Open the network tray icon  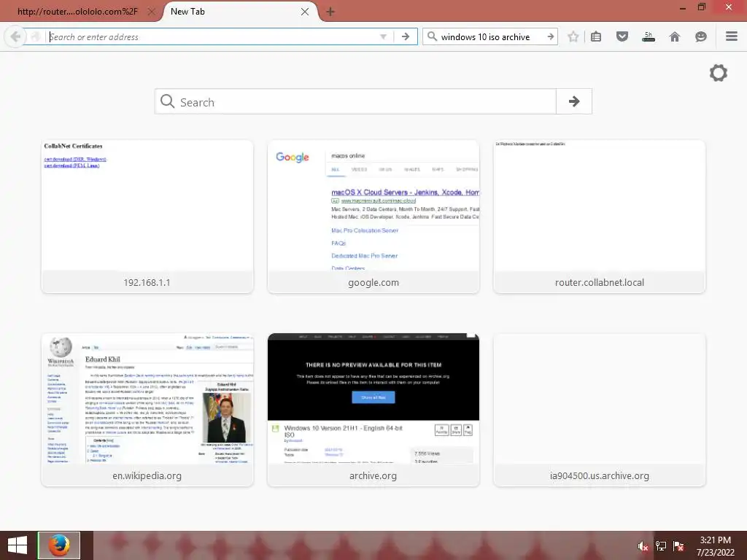tap(661, 546)
